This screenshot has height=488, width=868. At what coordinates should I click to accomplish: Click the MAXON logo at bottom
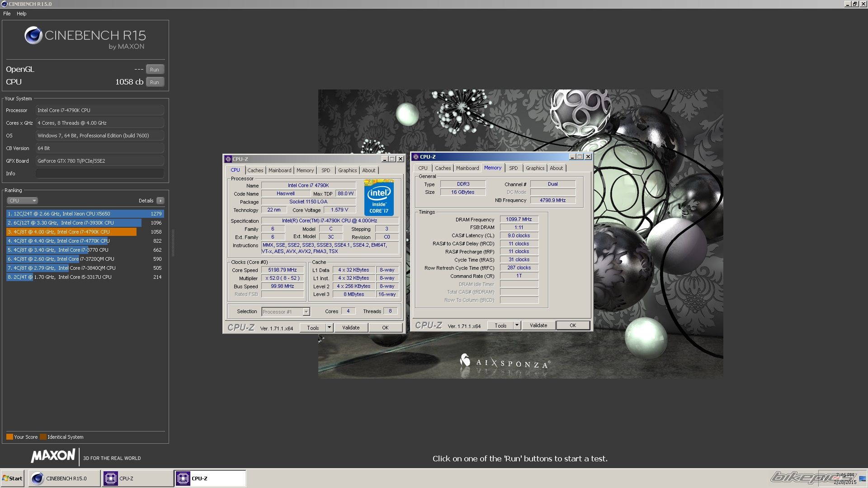tap(53, 456)
